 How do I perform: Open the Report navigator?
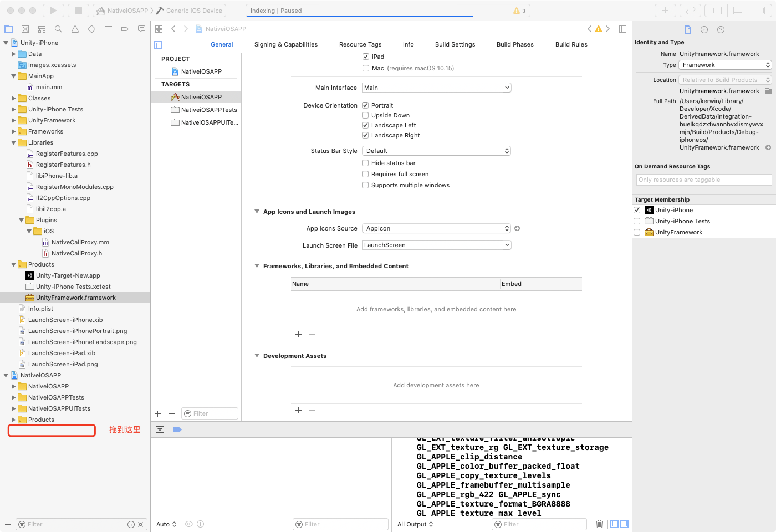pos(141,29)
